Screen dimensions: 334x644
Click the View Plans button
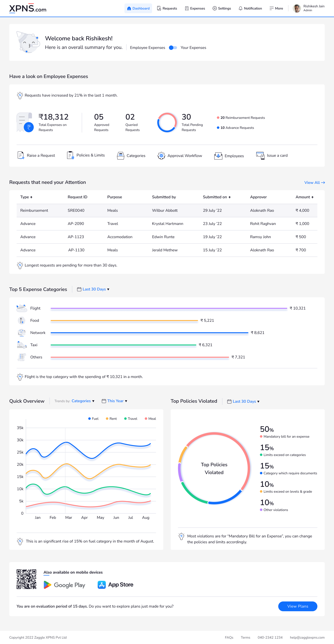[298, 606]
